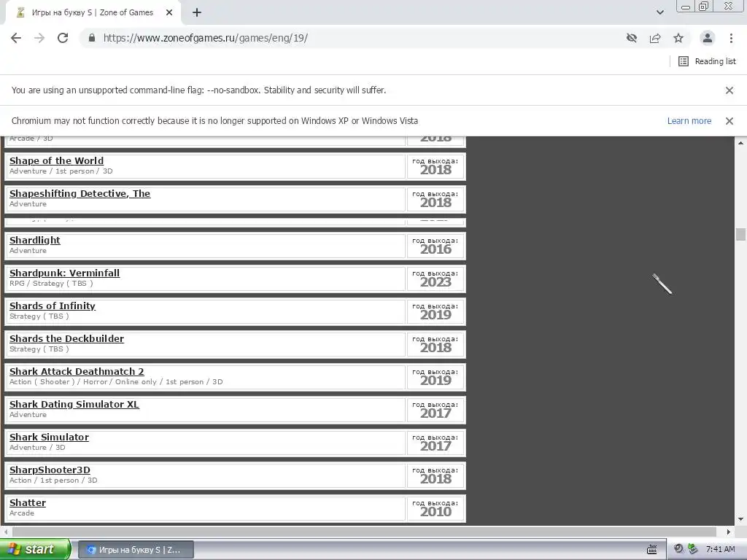Image resolution: width=747 pixels, height=560 pixels.
Task: Open Shardlight game page
Action: pyautogui.click(x=35, y=241)
